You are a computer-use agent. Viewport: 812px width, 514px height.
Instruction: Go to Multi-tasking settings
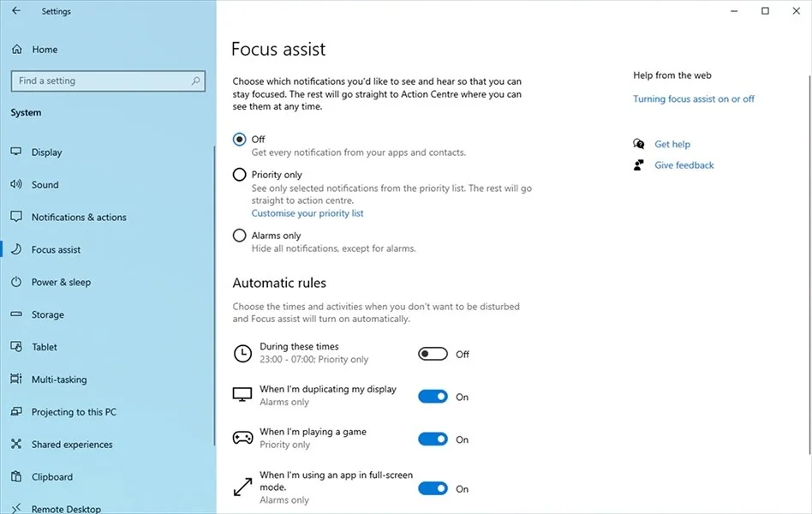click(x=59, y=380)
